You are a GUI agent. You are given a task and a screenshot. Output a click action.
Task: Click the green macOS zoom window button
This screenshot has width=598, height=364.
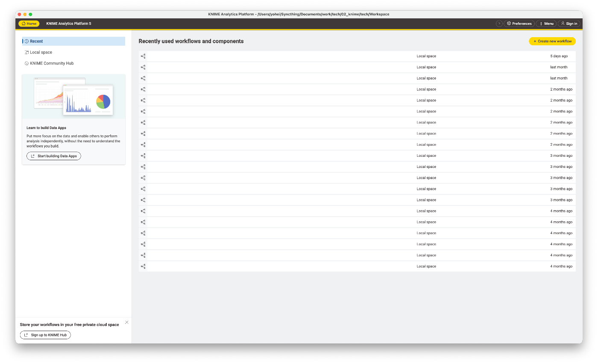click(30, 14)
